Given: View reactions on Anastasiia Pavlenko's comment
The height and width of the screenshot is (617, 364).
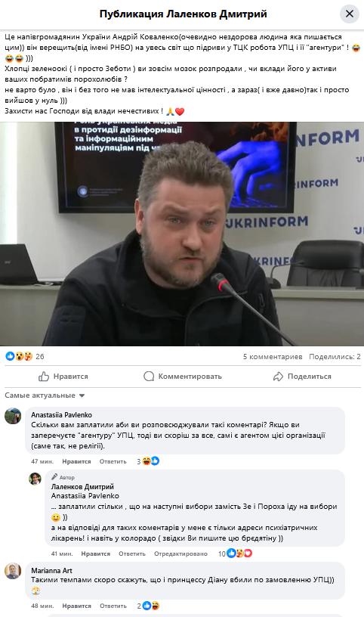Looking at the screenshot, I should point(148,461).
